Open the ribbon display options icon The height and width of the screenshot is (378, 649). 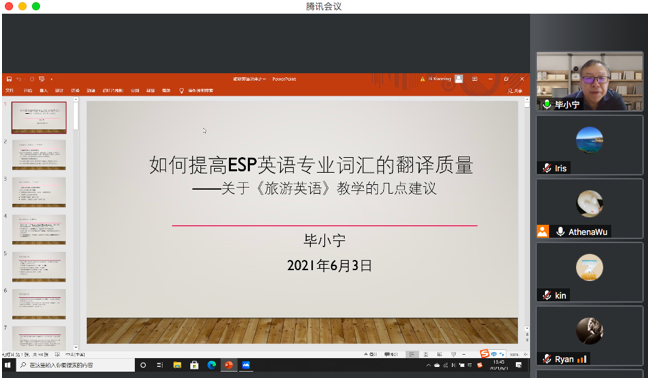click(x=475, y=79)
